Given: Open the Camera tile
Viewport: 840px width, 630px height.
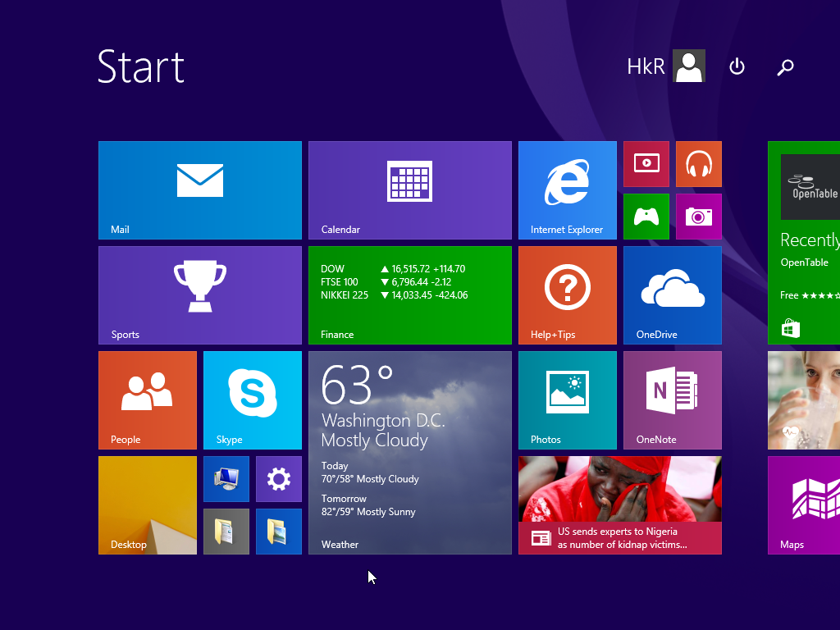Looking at the screenshot, I should coord(699,217).
